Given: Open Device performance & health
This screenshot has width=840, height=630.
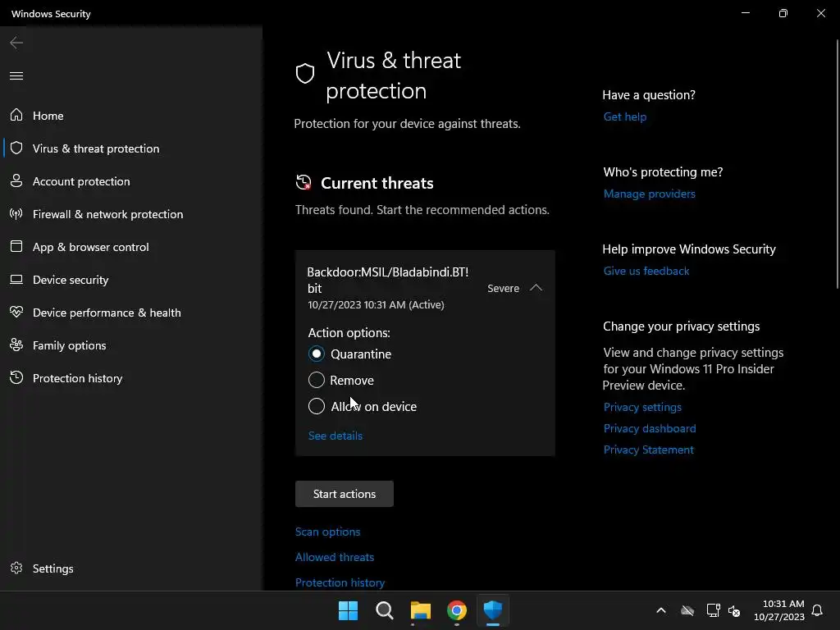Looking at the screenshot, I should [x=107, y=313].
